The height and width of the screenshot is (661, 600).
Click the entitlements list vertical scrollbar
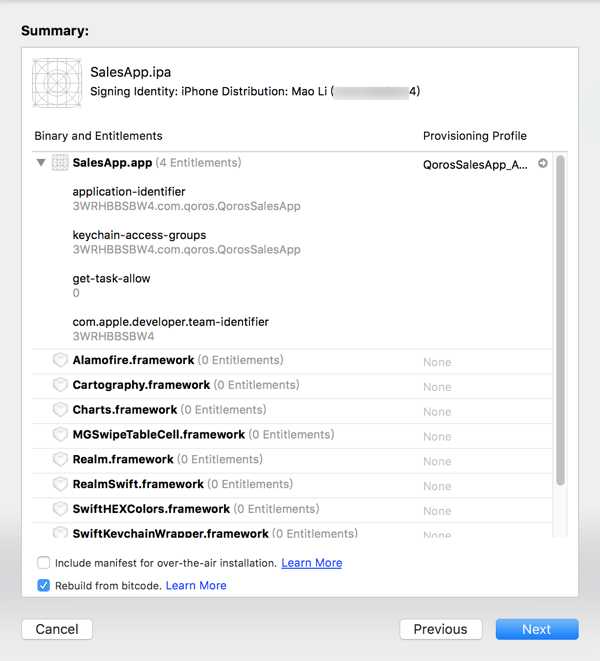coord(560,320)
